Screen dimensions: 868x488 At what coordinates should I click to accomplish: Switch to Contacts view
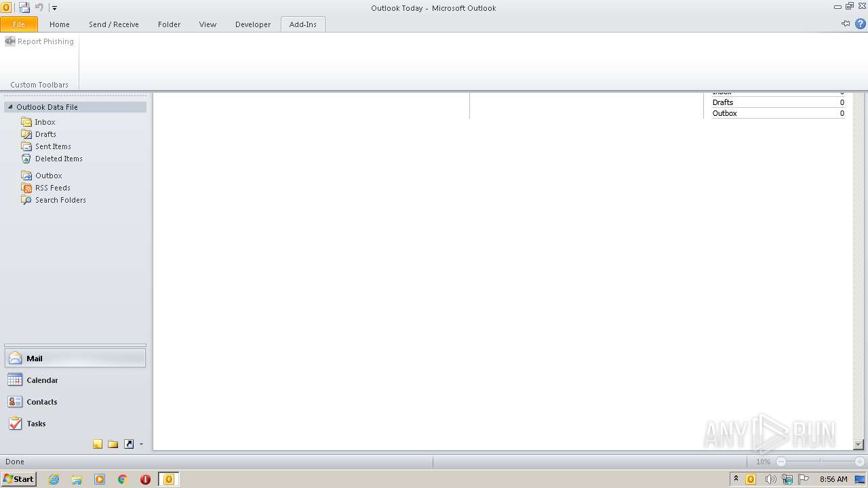coord(75,402)
